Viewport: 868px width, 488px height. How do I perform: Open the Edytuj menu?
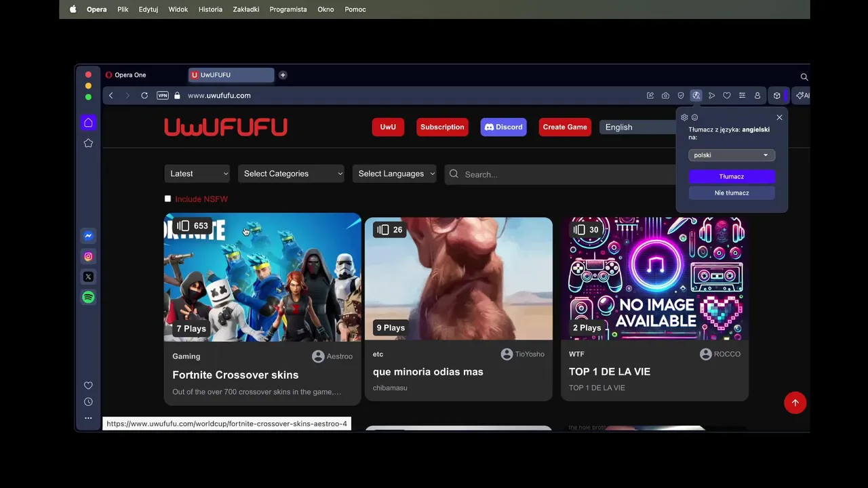(x=149, y=9)
